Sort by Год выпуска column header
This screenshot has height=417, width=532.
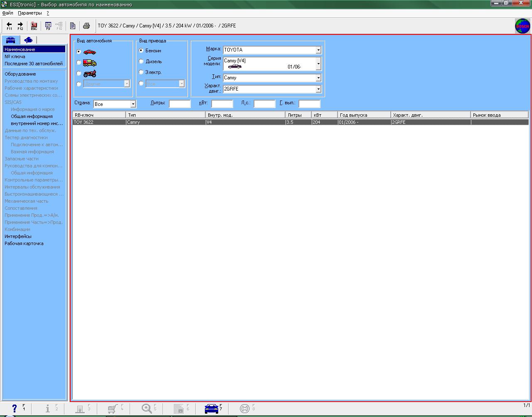point(364,115)
